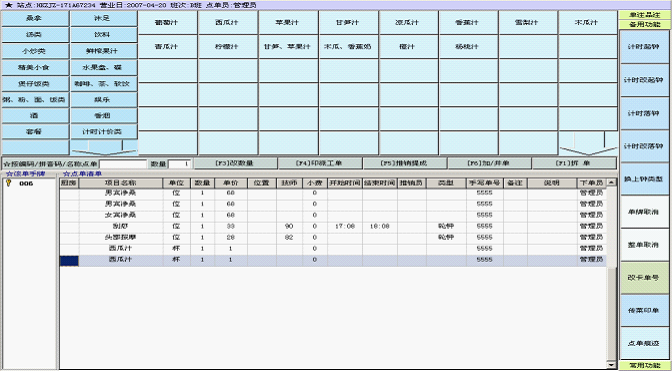This screenshot has height=371, width=672.
Task: Add 苹果汁 from the item grid
Action: (288, 22)
